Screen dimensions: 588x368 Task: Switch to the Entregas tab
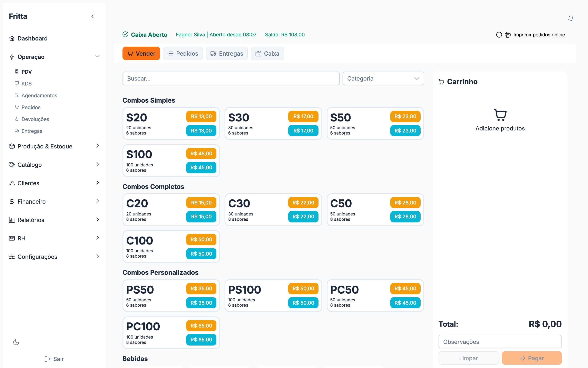tap(226, 53)
